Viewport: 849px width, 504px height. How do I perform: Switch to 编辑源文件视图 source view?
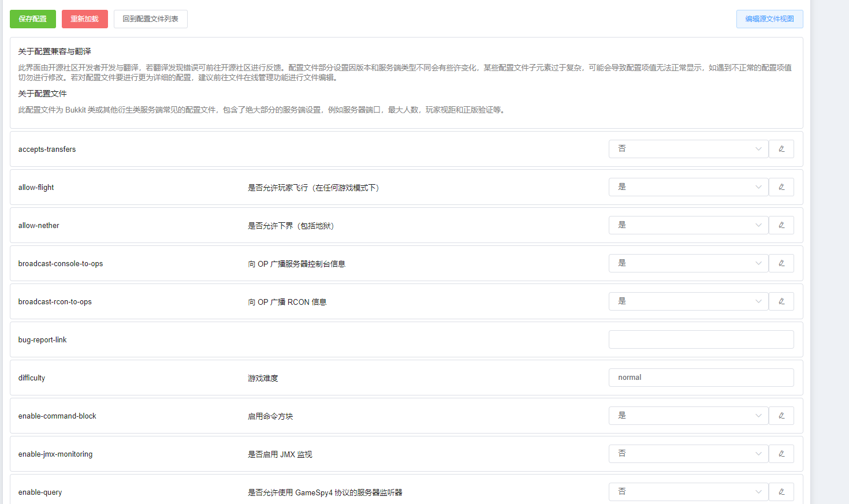(x=769, y=19)
